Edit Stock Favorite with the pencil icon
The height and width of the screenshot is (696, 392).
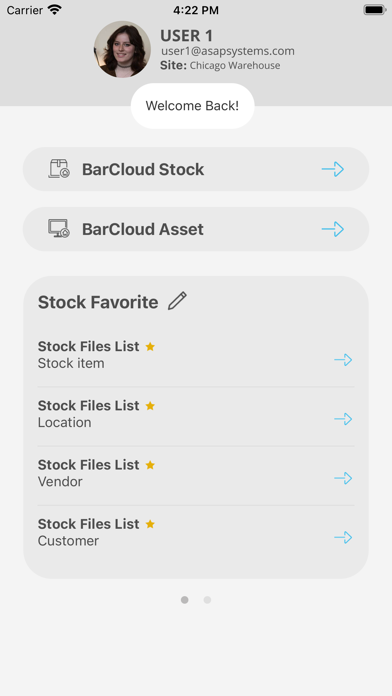[178, 301]
